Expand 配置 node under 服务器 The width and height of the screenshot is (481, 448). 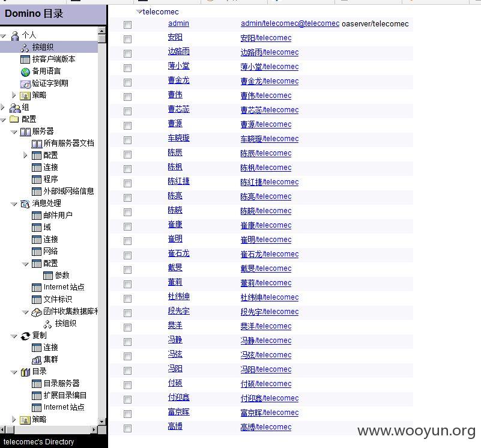(25, 155)
